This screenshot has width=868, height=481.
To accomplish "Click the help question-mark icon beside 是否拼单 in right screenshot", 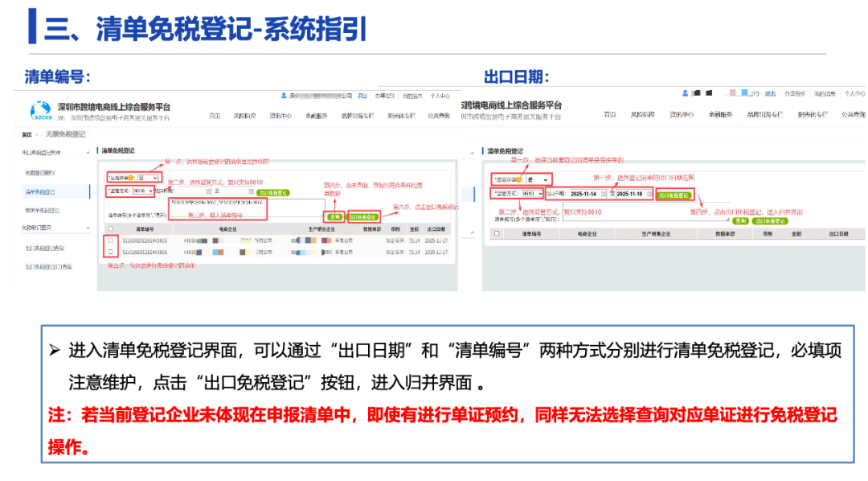I will click(518, 180).
